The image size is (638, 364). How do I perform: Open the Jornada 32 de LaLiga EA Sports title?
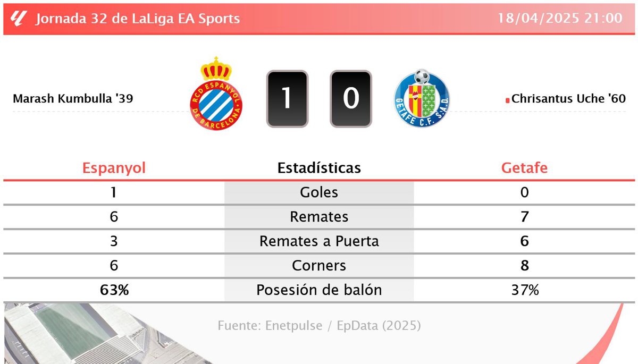[x=138, y=19]
